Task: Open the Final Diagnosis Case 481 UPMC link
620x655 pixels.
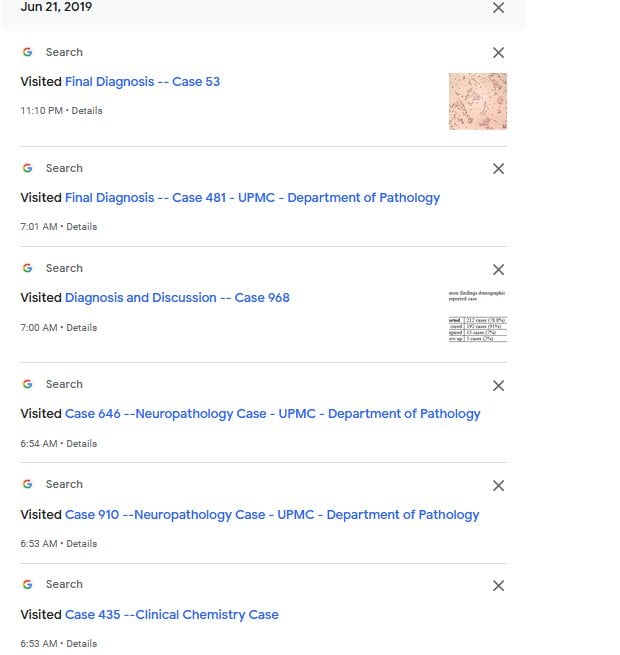Action: click(252, 198)
